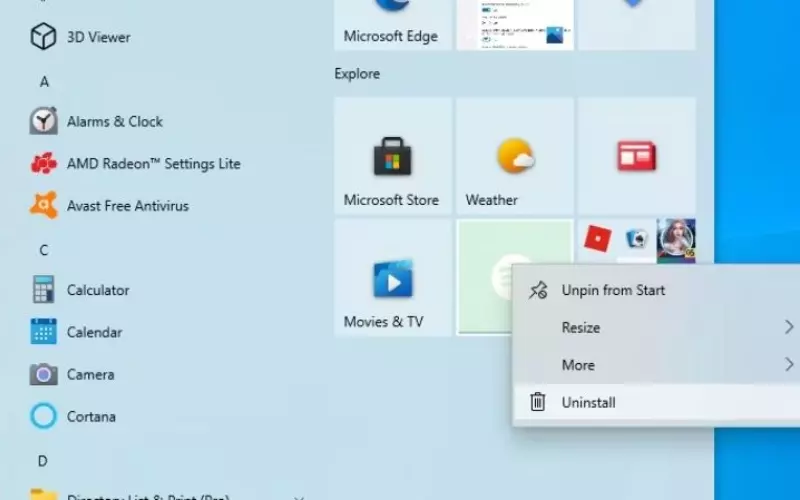
Task: Click the AMD Radeon™ Settings Lite label
Action: click(x=154, y=164)
